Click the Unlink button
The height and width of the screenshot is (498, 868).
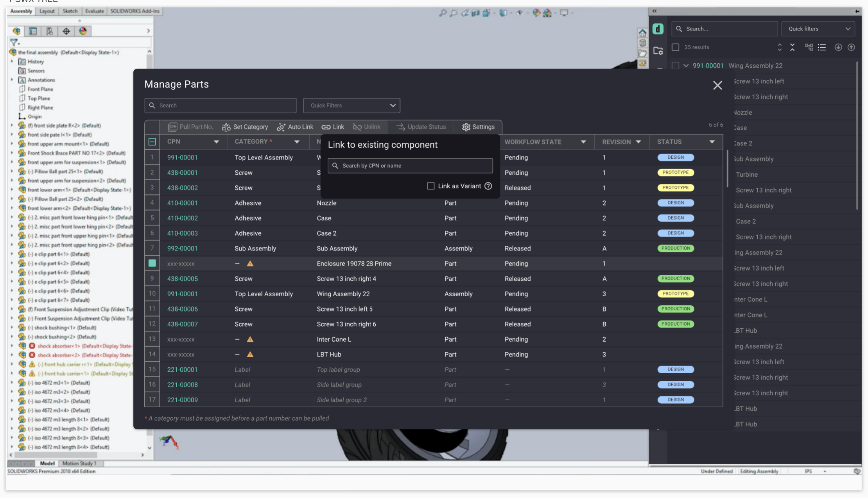pos(367,127)
